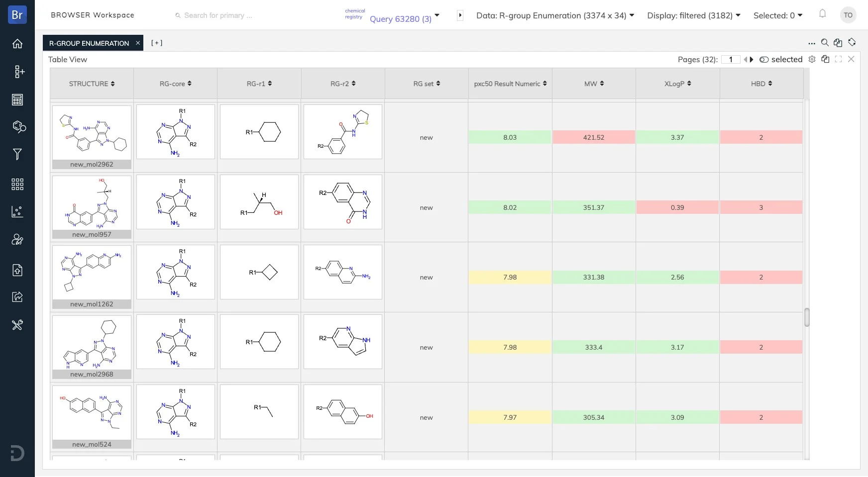Click MW value 333.4
This screenshot has height=477, width=868.
(594, 347)
